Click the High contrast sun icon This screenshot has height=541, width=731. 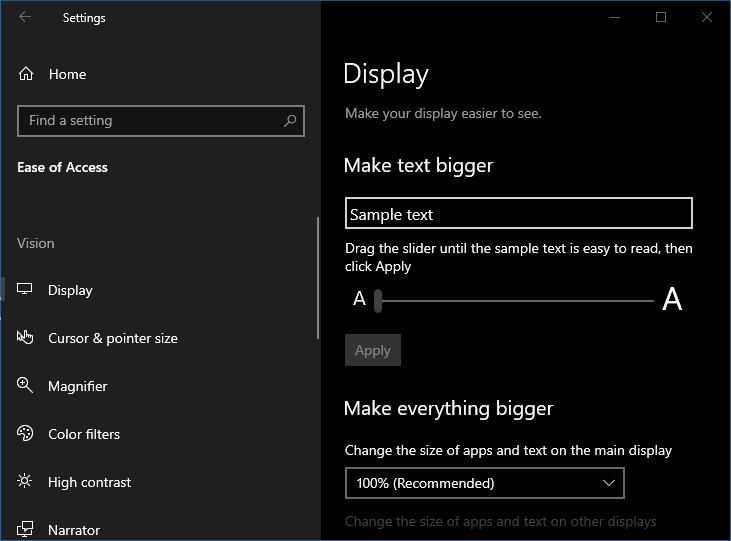pyautogui.click(x=26, y=482)
